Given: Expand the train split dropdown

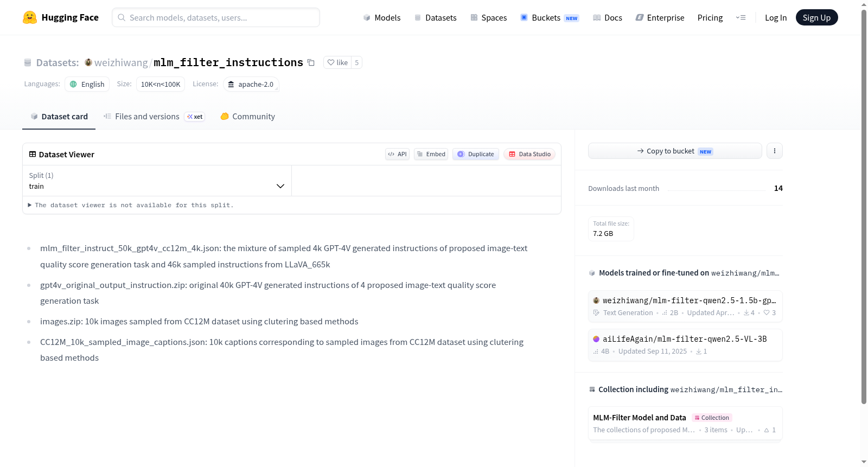Looking at the screenshot, I should pos(157,181).
